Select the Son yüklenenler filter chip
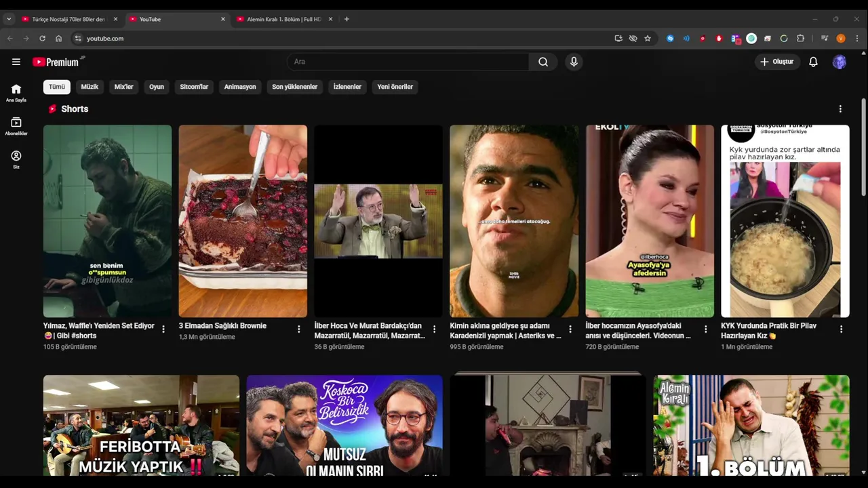868x488 pixels. 295,87
